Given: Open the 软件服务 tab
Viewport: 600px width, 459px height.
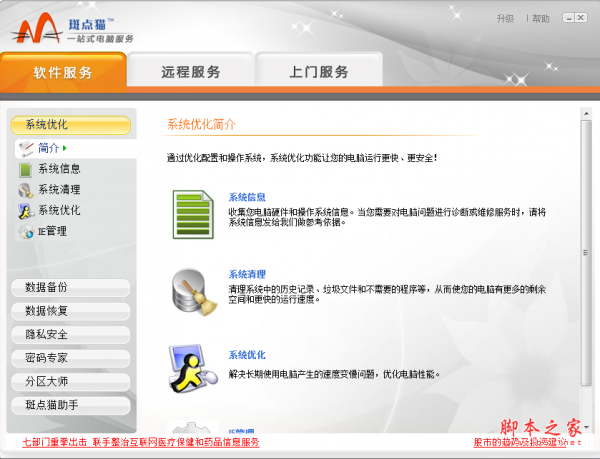Looking at the screenshot, I should tap(63, 72).
